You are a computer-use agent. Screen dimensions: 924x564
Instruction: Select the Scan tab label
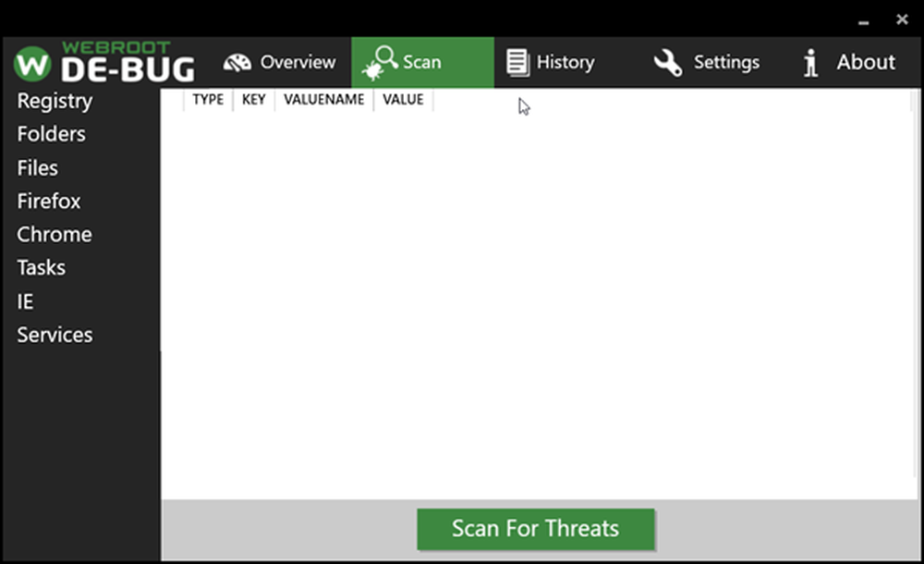[x=422, y=62]
